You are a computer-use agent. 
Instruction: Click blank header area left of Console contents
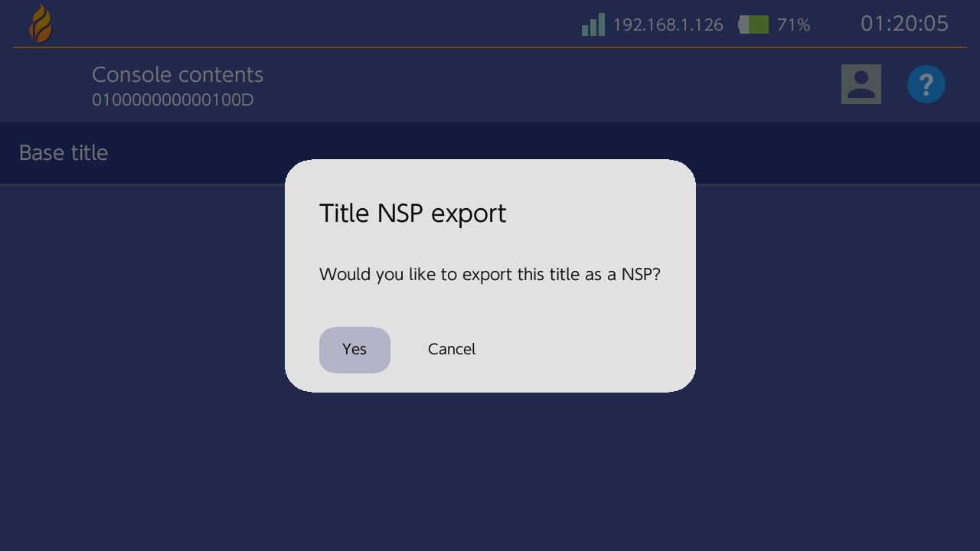click(x=46, y=84)
